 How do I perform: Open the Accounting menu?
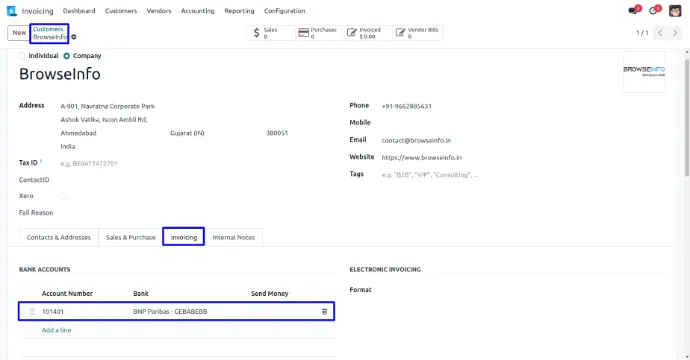click(x=198, y=11)
